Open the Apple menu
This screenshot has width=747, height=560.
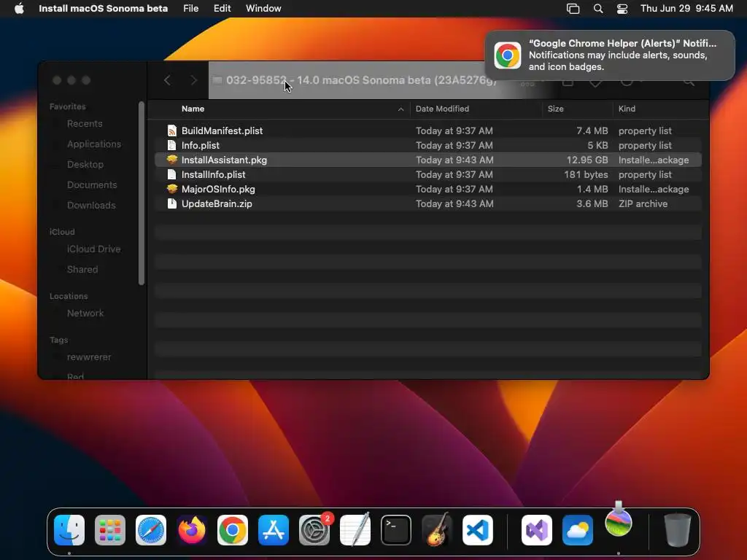(x=19, y=8)
